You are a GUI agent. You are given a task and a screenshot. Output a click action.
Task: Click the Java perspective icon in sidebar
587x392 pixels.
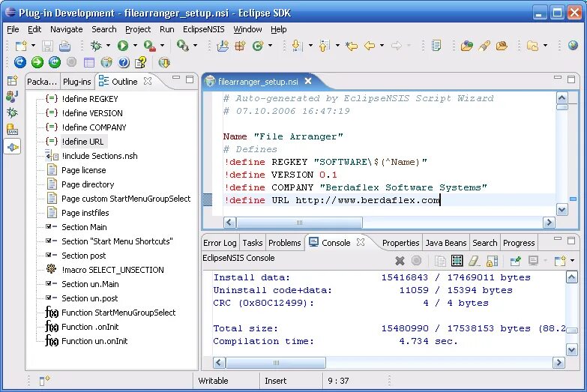coord(12,97)
